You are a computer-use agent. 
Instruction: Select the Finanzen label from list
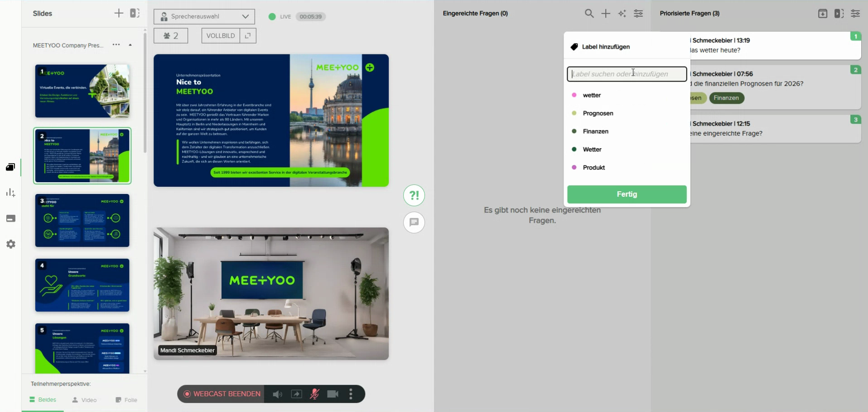[x=595, y=131]
